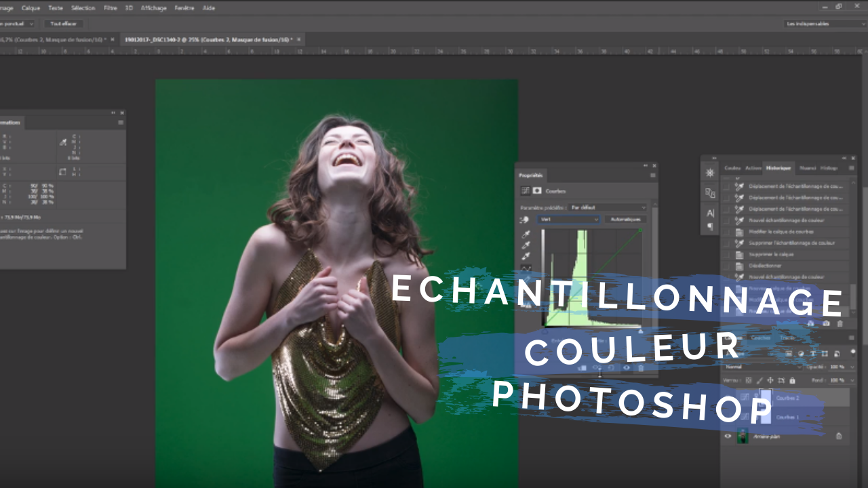Screen dimensions: 868x488
Task: Select the edit curve points tool
Action: (526, 268)
